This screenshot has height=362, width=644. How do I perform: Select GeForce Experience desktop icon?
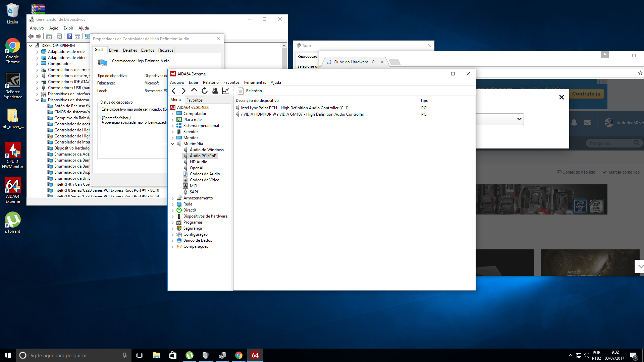(x=12, y=85)
